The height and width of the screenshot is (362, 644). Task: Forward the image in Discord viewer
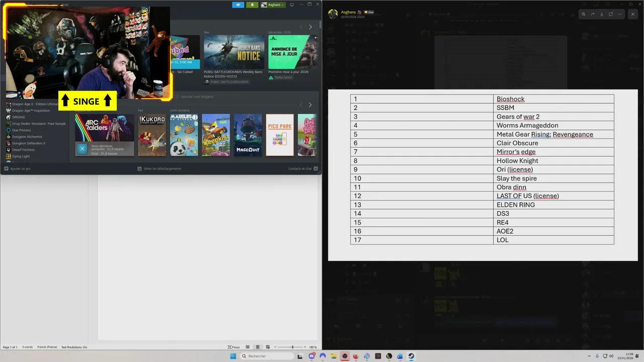coord(593,14)
